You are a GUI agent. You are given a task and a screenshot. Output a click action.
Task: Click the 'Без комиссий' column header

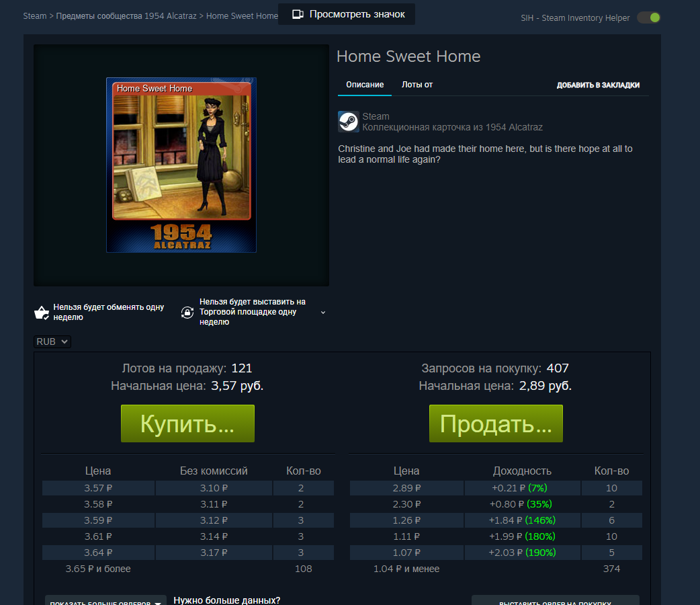click(214, 471)
